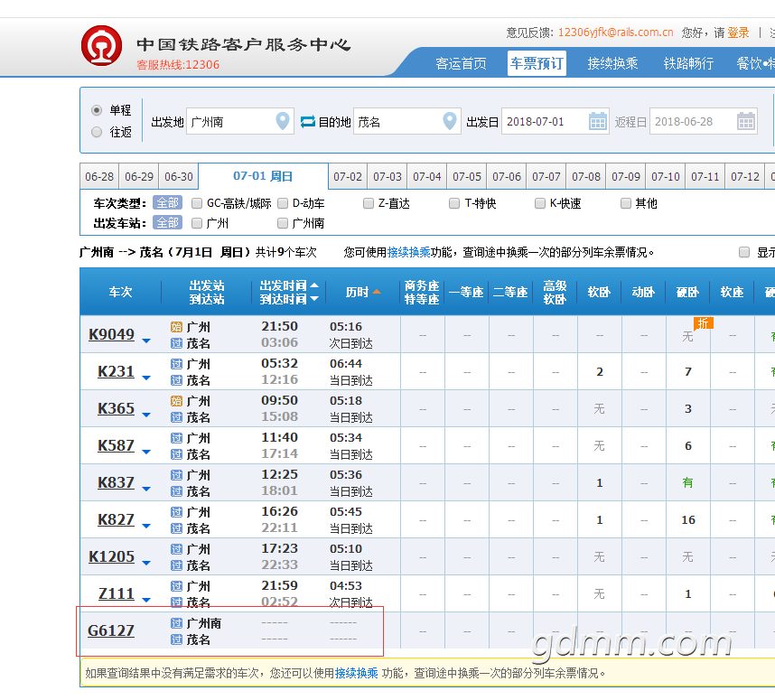Click the 出发日 date field 2018-07-01

(555, 121)
